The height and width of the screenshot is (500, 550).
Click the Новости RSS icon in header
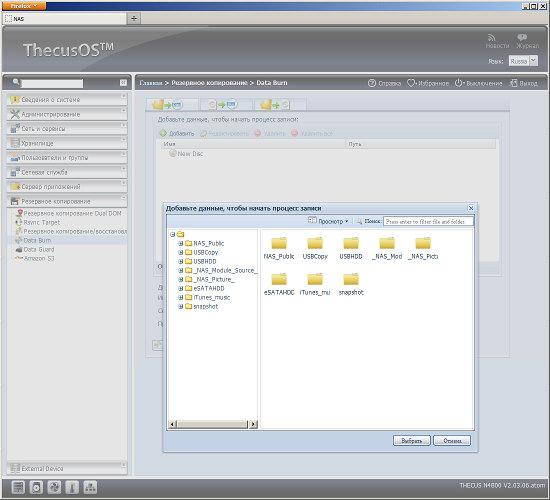[491, 37]
